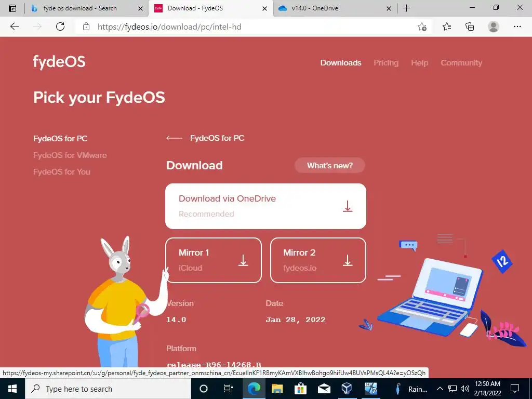
Task: Select FydeOS for PC in sidebar
Action: (60, 138)
